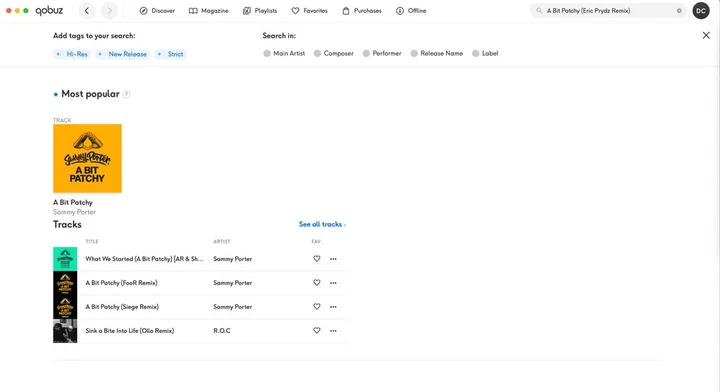This screenshot has height=392, width=720.
Task: Open the A Bit Patchy cover art
Action: pos(87,158)
